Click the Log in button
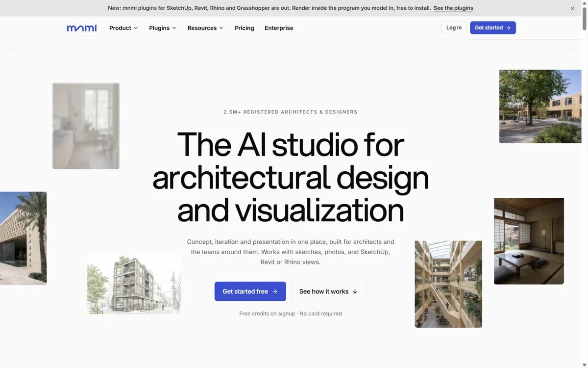This screenshot has width=588, height=368. [x=454, y=28]
